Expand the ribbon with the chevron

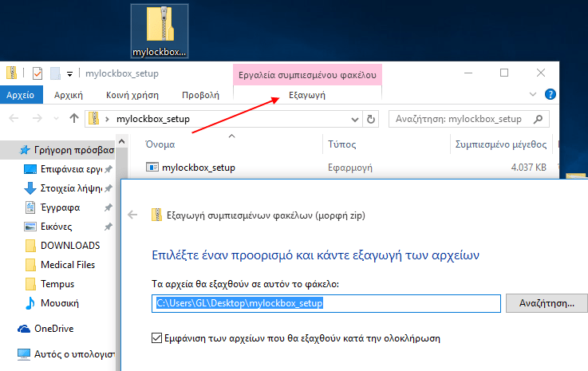tap(532, 94)
